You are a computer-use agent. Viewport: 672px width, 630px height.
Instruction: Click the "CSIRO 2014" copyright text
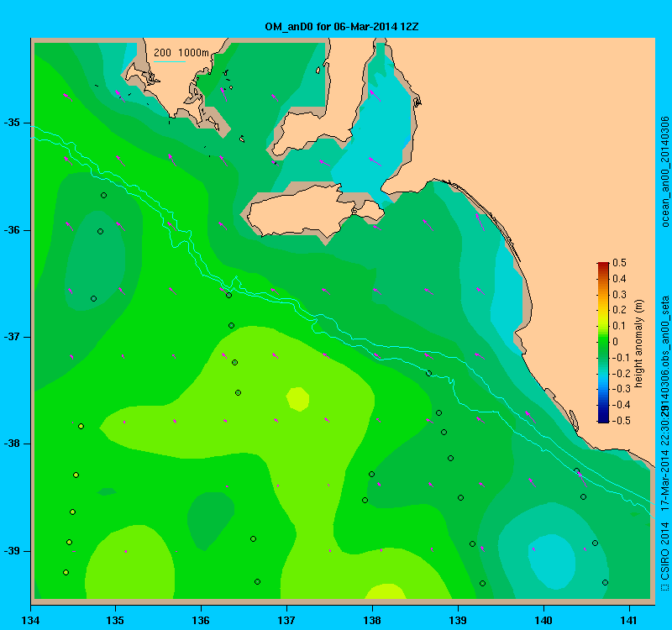click(664, 552)
